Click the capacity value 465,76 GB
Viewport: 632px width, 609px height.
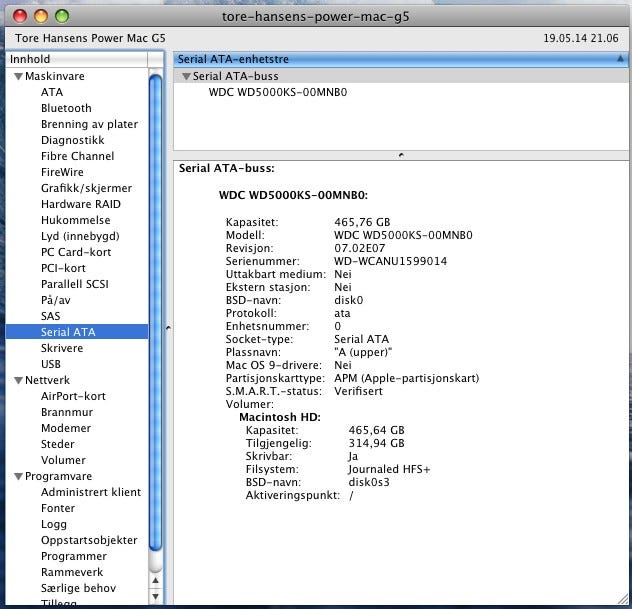click(x=362, y=222)
